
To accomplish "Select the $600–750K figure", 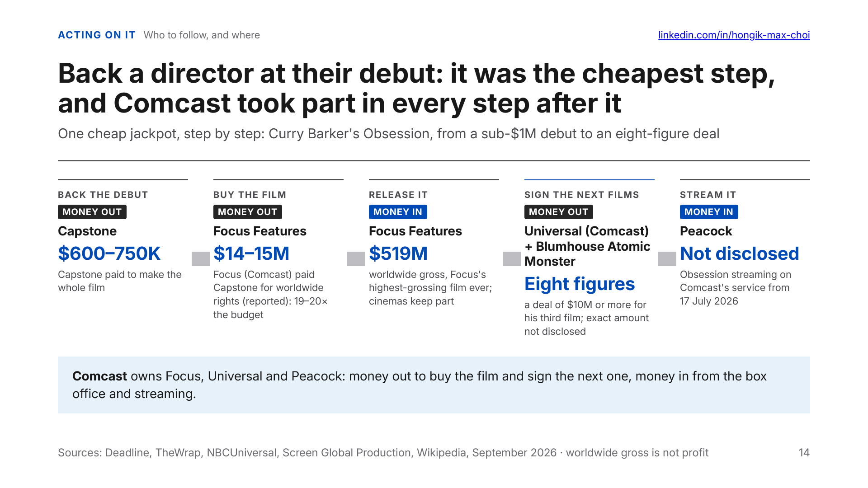I will [x=109, y=253].
